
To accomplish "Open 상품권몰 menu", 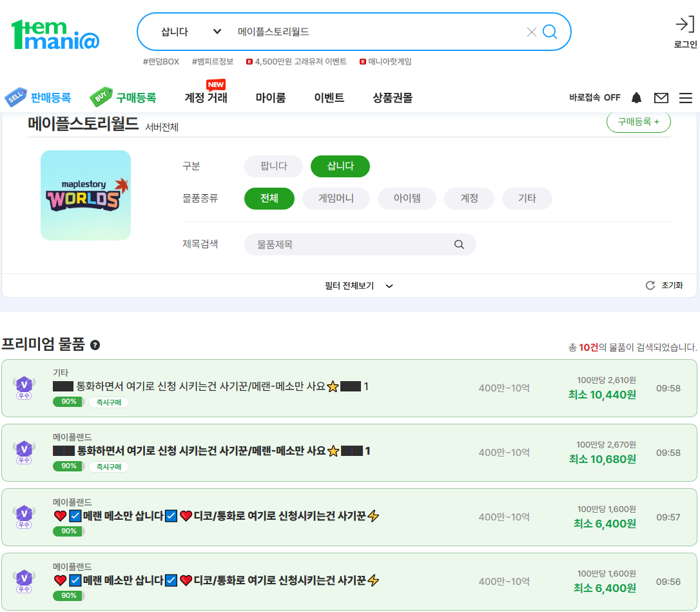I will tap(393, 98).
